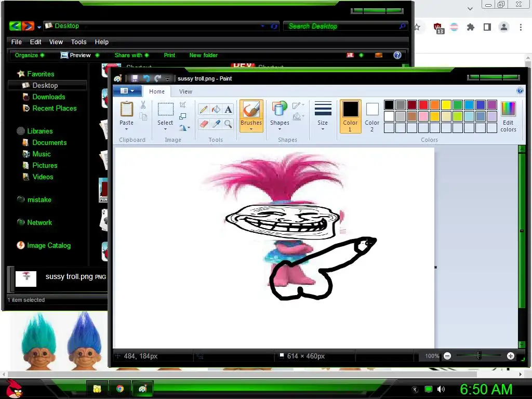Viewport: 532px width, 399px height.
Task: Click the taskbar volume speaker icon
Action: coord(441,389)
